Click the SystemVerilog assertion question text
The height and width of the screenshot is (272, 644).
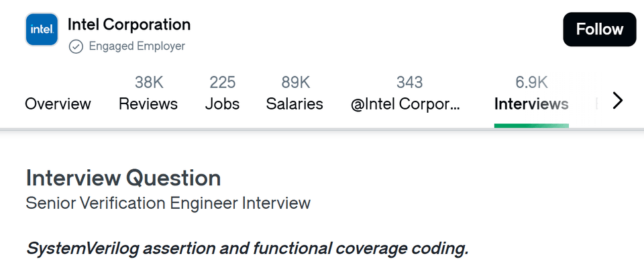(x=247, y=248)
